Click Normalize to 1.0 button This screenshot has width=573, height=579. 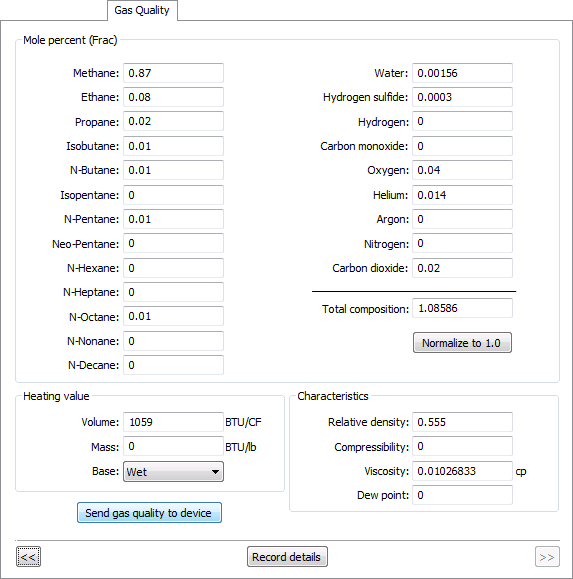click(462, 343)
